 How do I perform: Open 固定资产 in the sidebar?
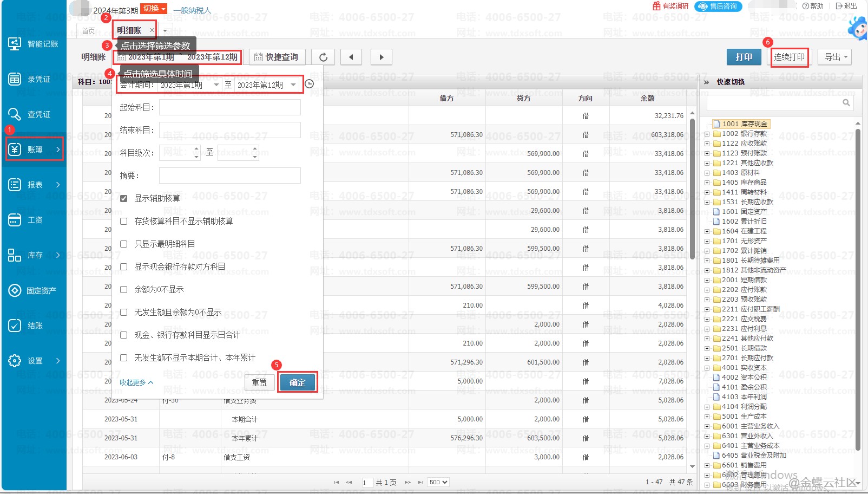coord(35,290)
